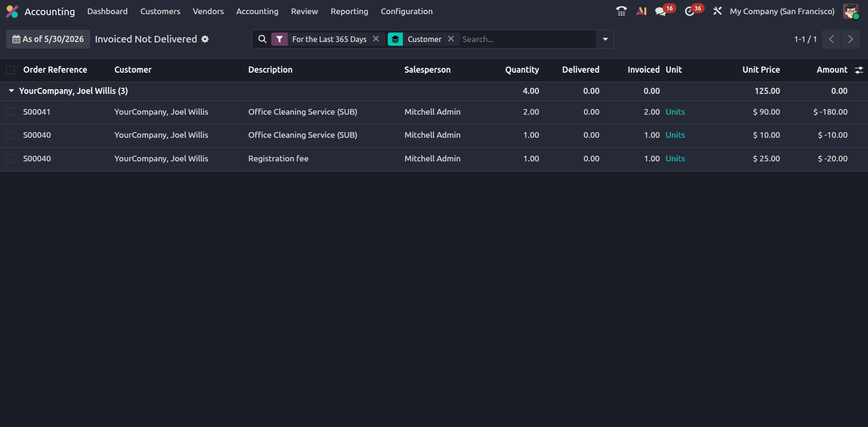Remove the For the Last 365 Days filter

click(x=376, y=39)
